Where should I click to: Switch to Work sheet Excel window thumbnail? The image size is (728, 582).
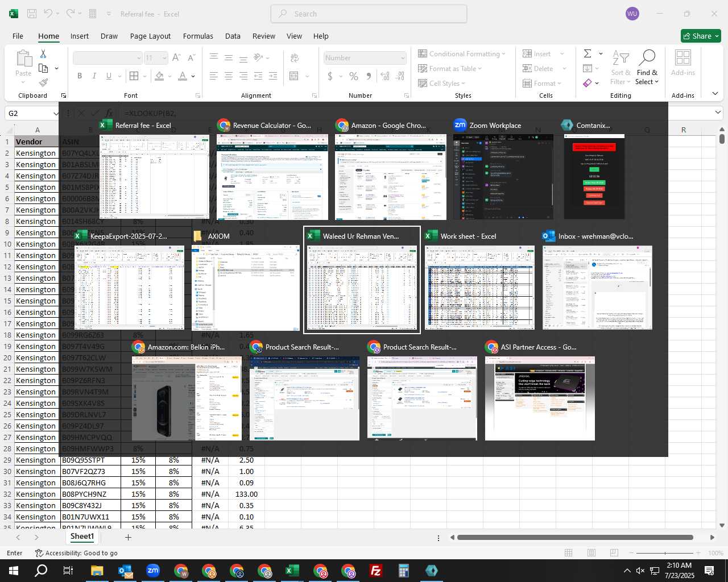click(x=479, y=287)
